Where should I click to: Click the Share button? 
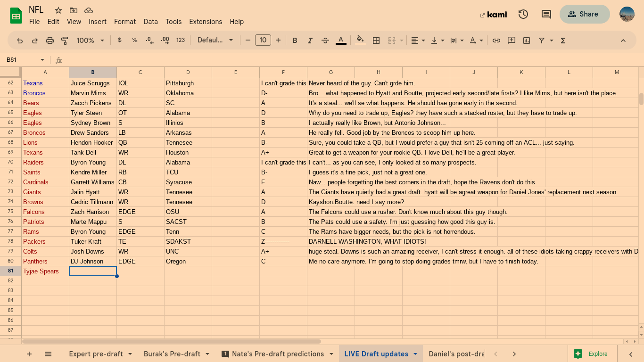click(585, 14)
